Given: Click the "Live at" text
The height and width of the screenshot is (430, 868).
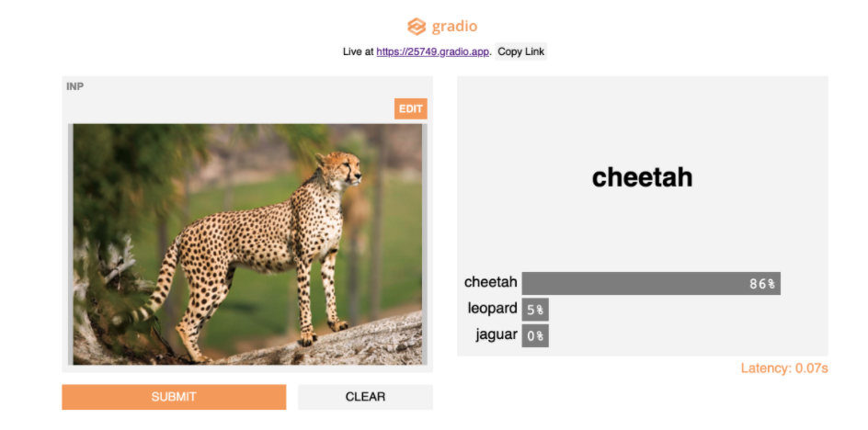Looking at the screenshot, I should [358, 51].
